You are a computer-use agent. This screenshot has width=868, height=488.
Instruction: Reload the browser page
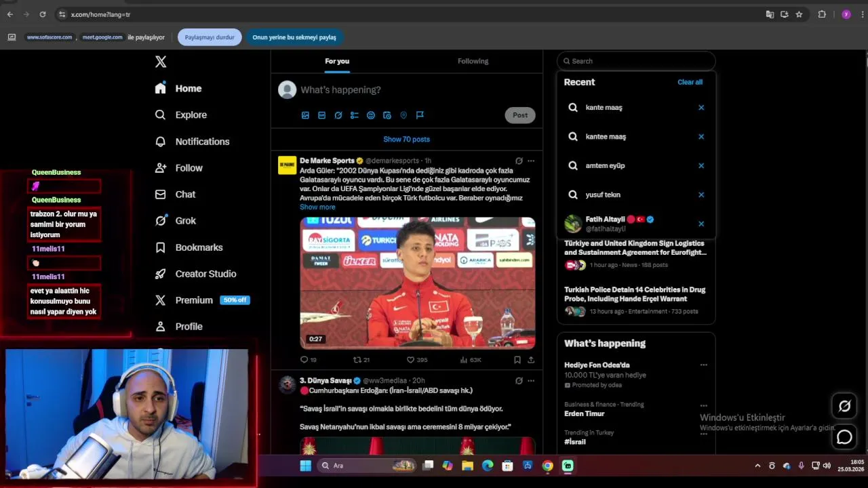pyautogui.click(x=43, y=14)
